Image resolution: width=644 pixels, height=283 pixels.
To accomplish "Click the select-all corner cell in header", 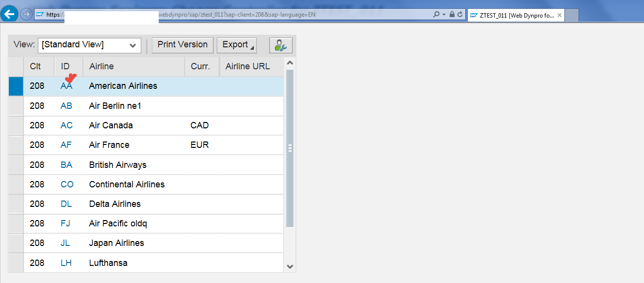I will pyautogui.click(x=16, y=67).
